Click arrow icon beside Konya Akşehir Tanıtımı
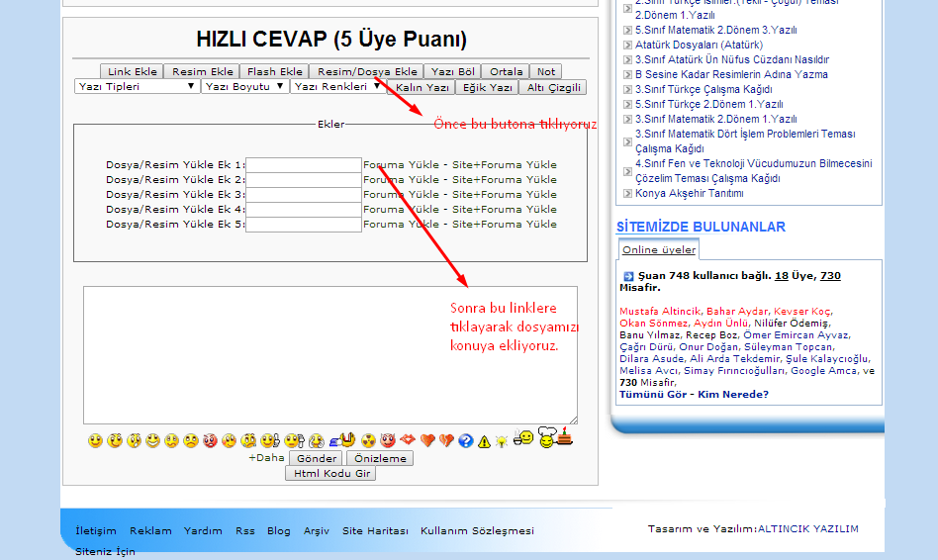 point(627,194)
